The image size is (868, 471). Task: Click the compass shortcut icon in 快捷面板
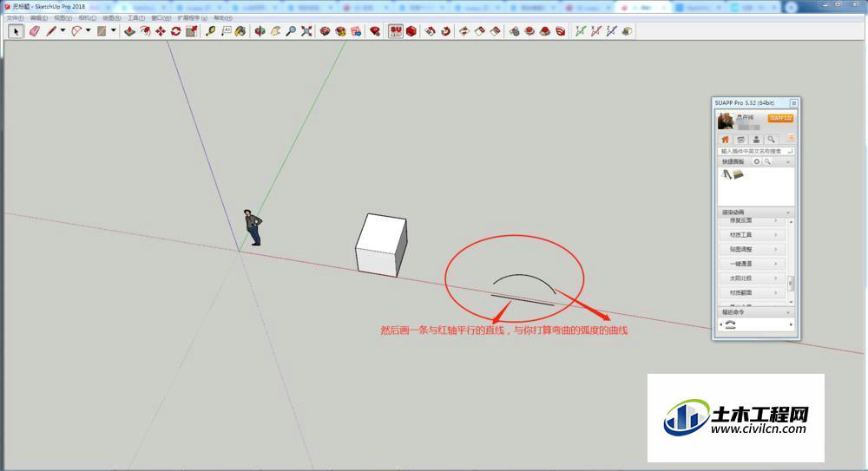pyautogui.click(x=727, y=174)
